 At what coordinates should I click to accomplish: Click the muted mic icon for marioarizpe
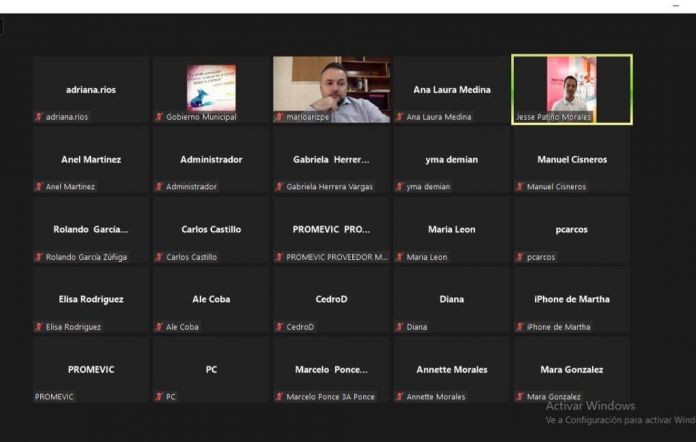[279, 117]
